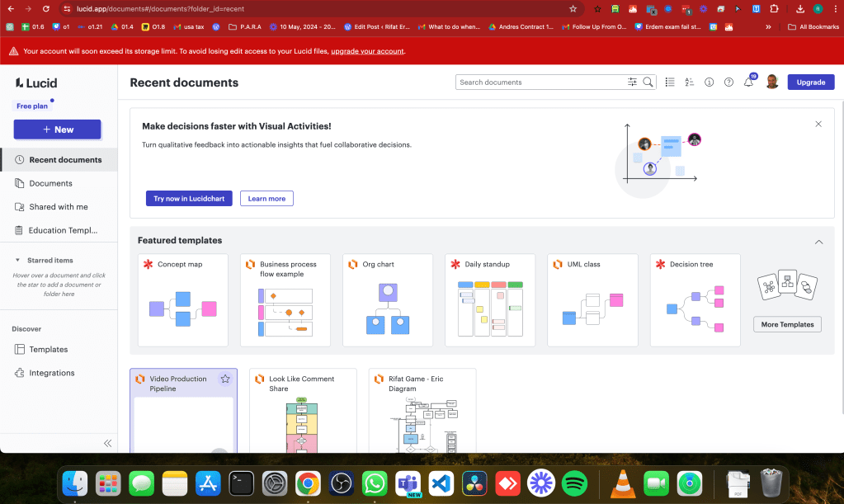This screenshot has height=504, width=844.
Task: Open Education Templates in sidebar
Action: [x=59, y=230]
